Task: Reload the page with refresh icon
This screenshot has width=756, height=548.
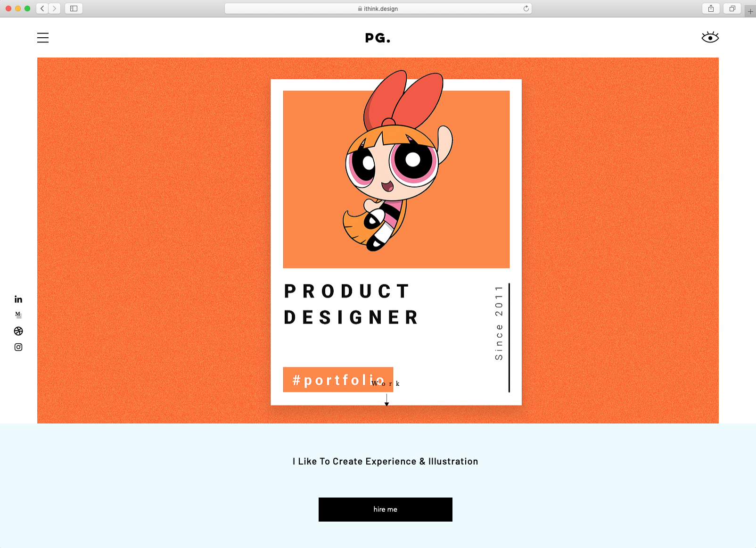Action: tap(526, 8)
